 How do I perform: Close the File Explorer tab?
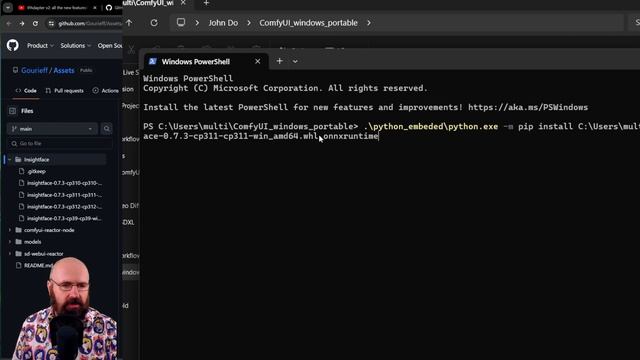183,3
